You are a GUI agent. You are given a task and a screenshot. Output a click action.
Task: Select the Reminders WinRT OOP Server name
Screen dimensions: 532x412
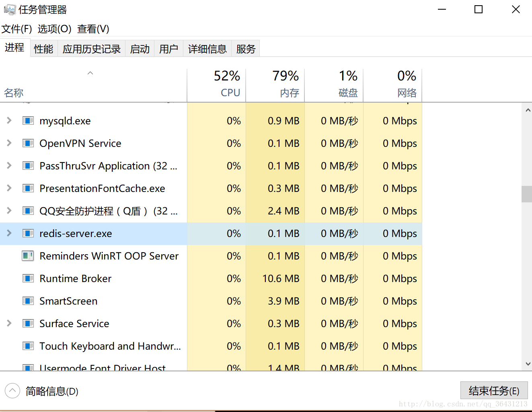(109, 256)
